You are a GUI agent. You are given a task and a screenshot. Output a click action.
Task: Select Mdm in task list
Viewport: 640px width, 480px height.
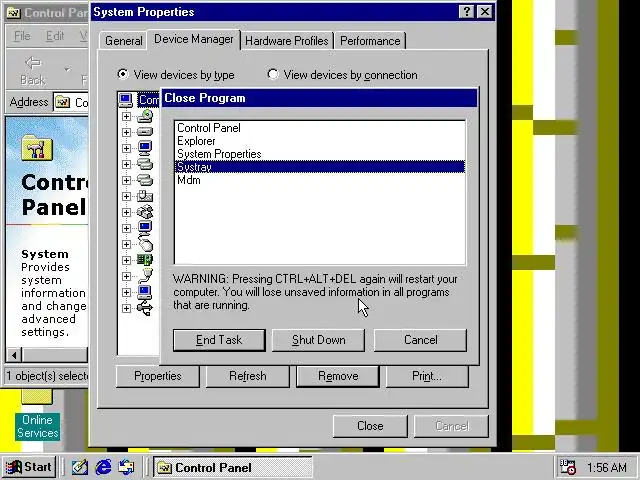click(320, 180)
